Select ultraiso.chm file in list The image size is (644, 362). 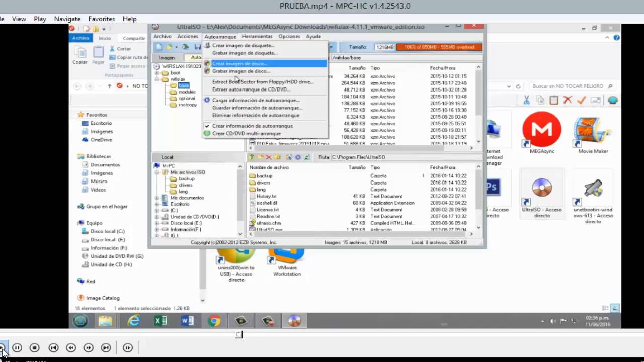pyautogui.click(x=268, y=223)
